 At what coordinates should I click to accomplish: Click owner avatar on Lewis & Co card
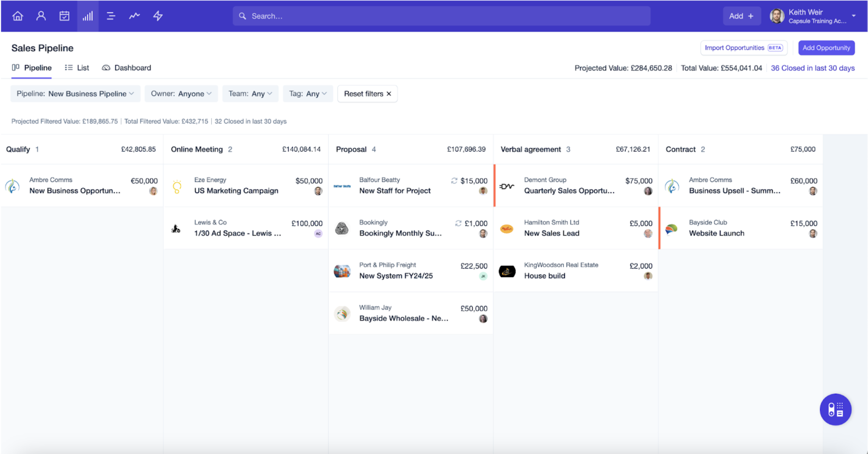tap(318, 234)
